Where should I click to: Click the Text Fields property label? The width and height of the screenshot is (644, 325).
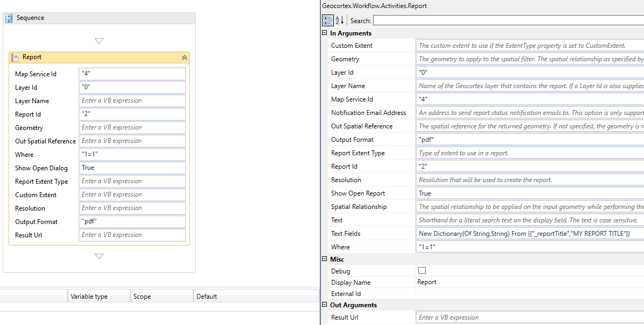pos(346,234)
